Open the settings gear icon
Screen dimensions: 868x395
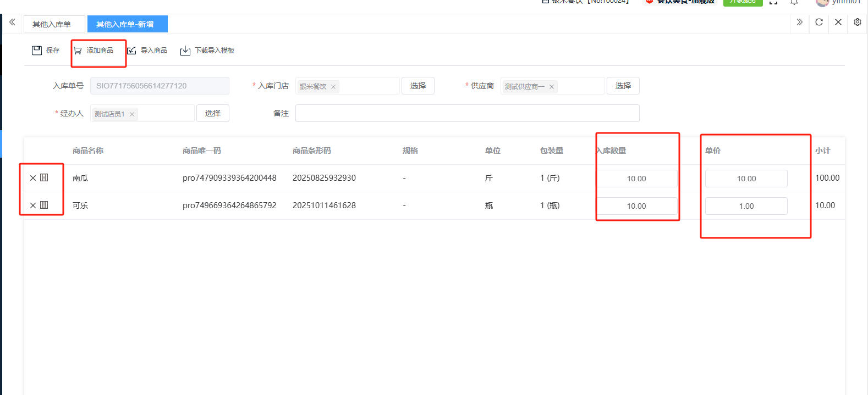pyautogui.click(x=858, y=23)
